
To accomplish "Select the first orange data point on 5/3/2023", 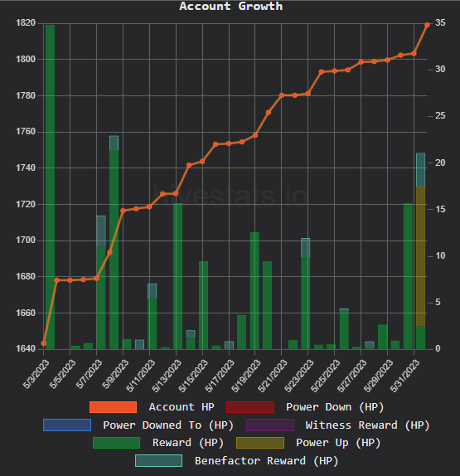I will tap(43, 343).
